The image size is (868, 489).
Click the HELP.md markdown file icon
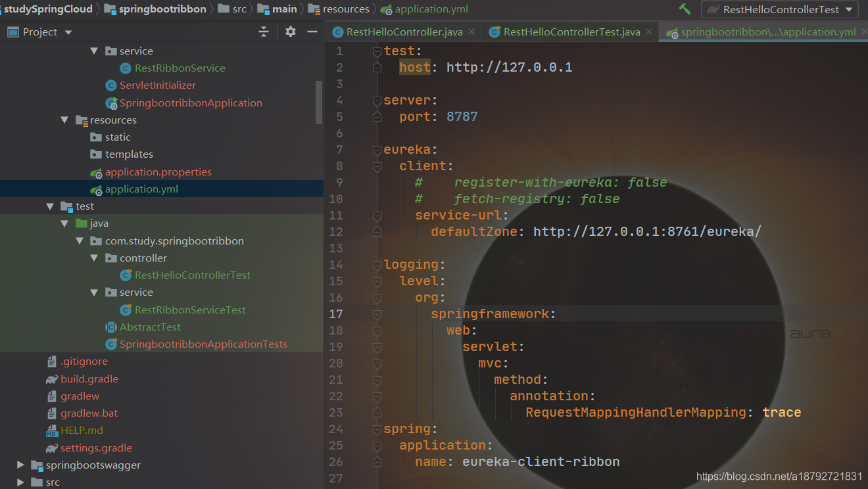click(x=52, y=431)
